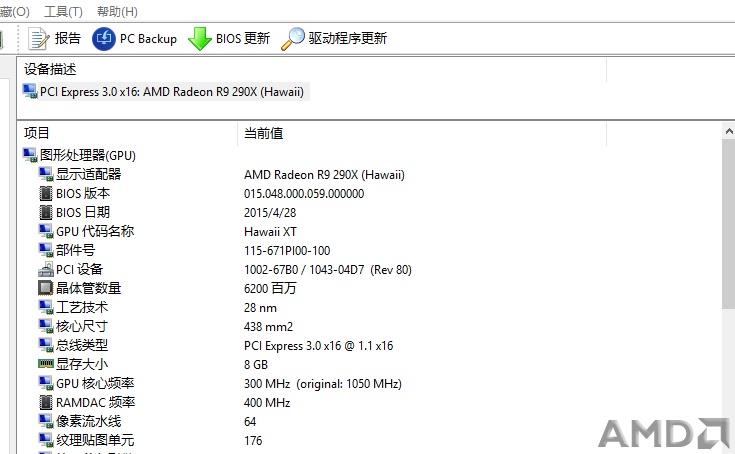The width and height of the screenshot is (735, 454).
Task: Click the icon beside 总线类型
Action: tap(46, 345)
